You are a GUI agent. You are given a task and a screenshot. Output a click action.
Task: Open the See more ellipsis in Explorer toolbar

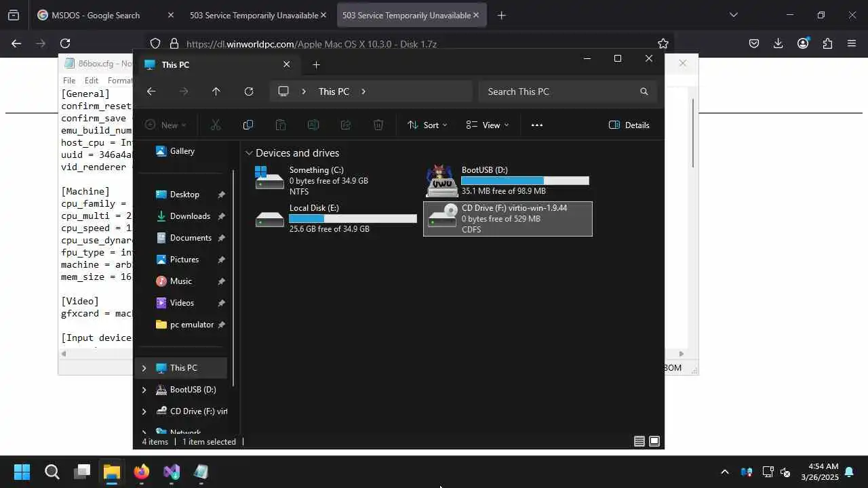(x=537, y=125)
